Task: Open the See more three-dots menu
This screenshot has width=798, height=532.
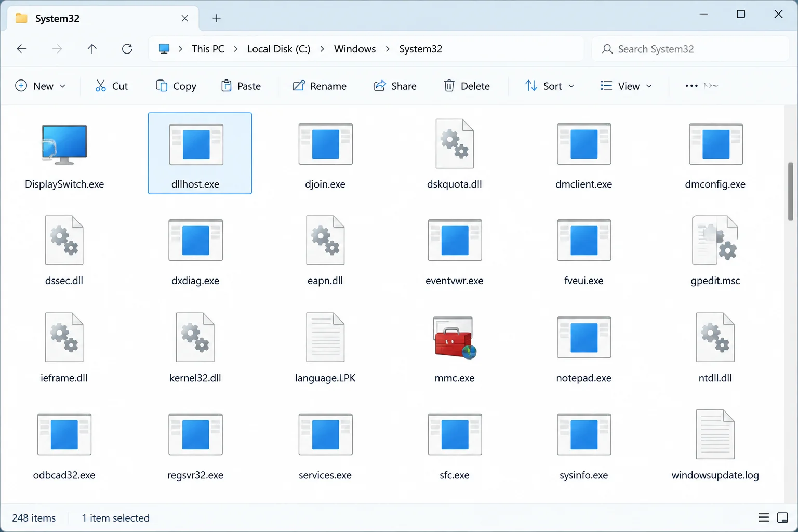Action: tap(691, 86)
